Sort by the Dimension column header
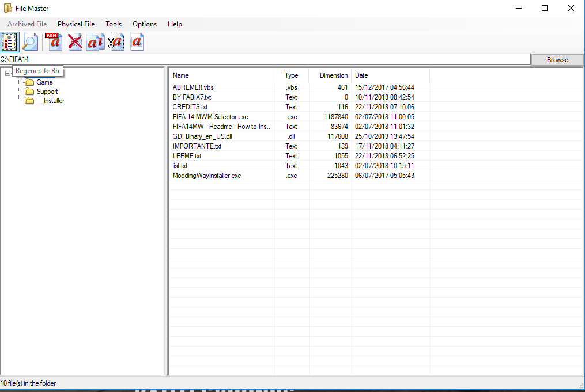The width and height of the screenshot is (585, 392). point(330,75)
